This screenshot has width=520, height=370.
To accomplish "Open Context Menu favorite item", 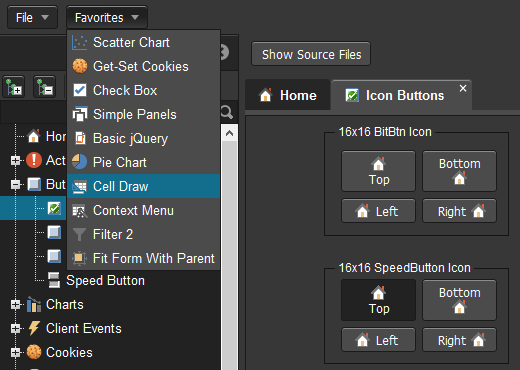I will click(143, 210).
